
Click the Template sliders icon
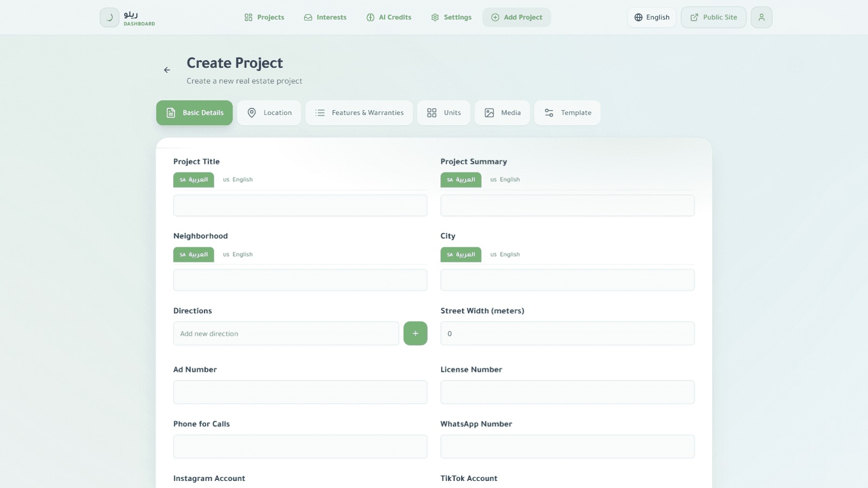click(549, 113)
